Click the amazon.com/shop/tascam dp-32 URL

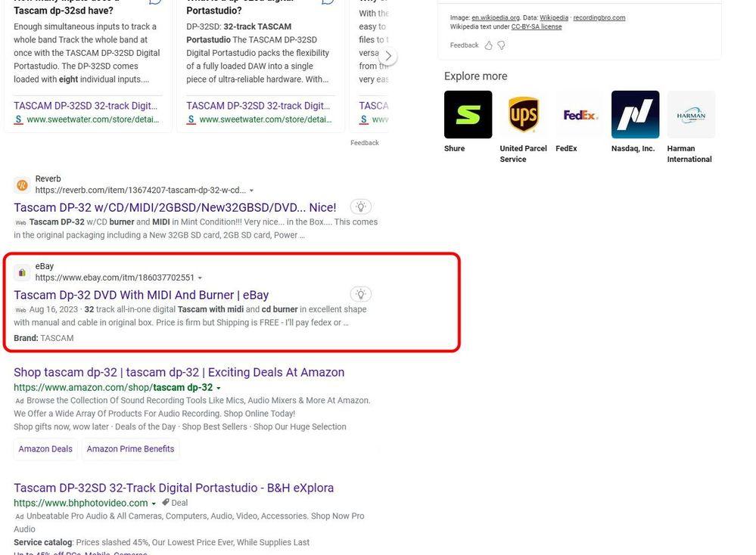(x=113, y=387)
